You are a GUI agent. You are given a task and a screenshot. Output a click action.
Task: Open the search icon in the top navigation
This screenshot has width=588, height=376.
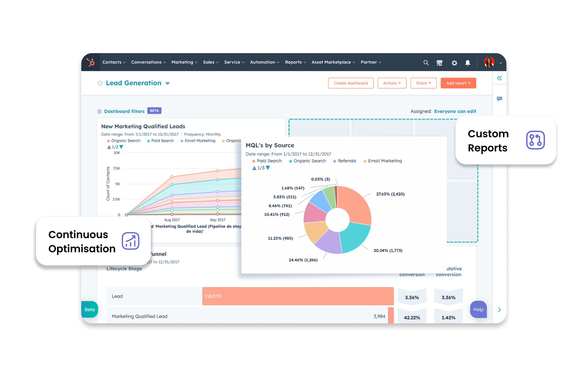point(426,63)
